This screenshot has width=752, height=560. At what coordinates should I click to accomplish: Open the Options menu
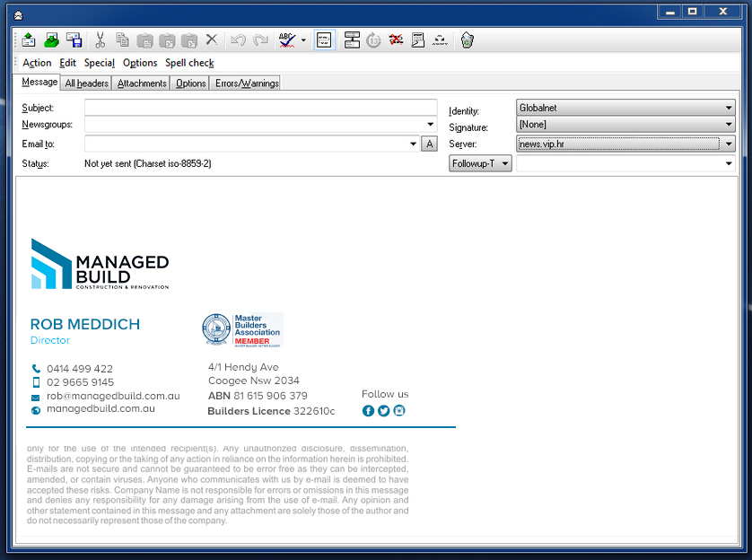click(x=140, y=63)
